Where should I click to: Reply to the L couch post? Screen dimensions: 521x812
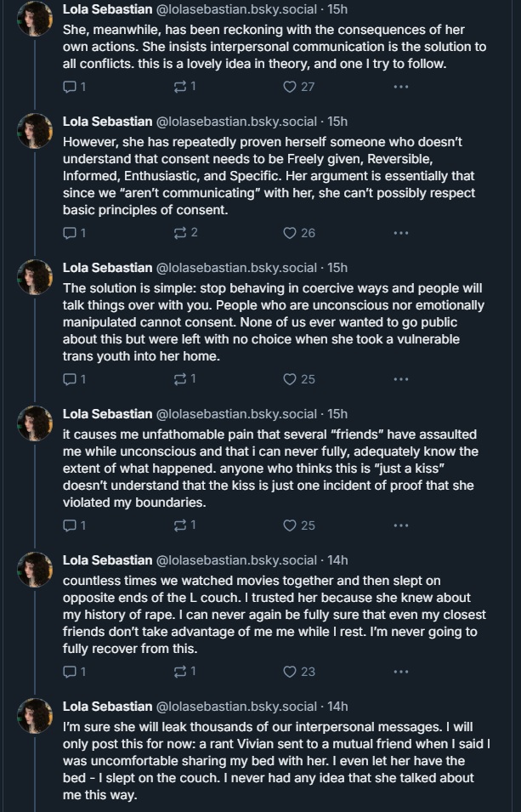[x=70, y=672]
